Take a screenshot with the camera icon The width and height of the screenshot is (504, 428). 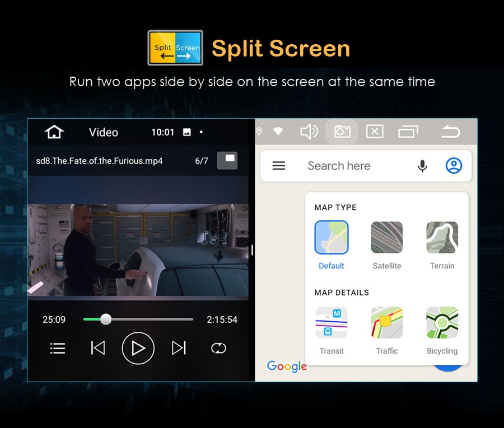pos(342,131)
